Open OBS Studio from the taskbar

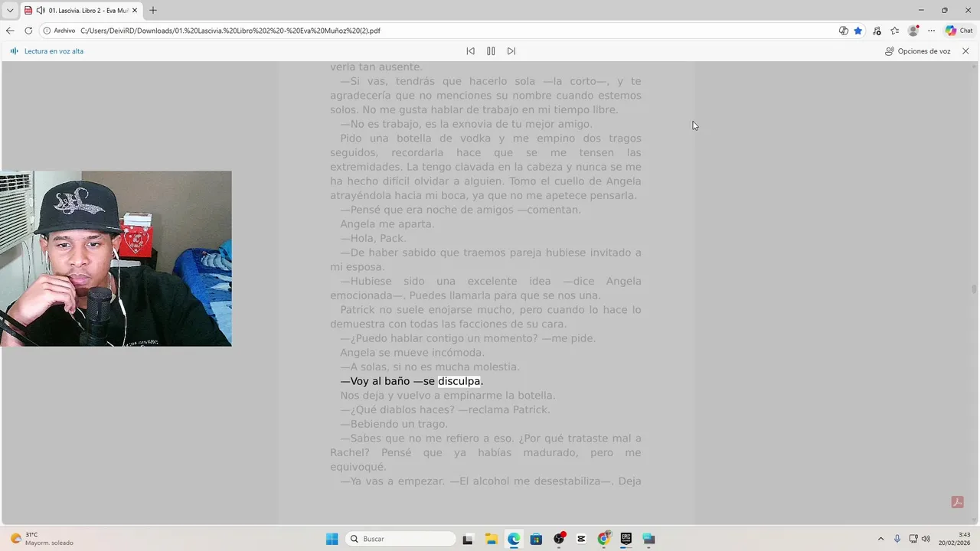click(559, 539)
